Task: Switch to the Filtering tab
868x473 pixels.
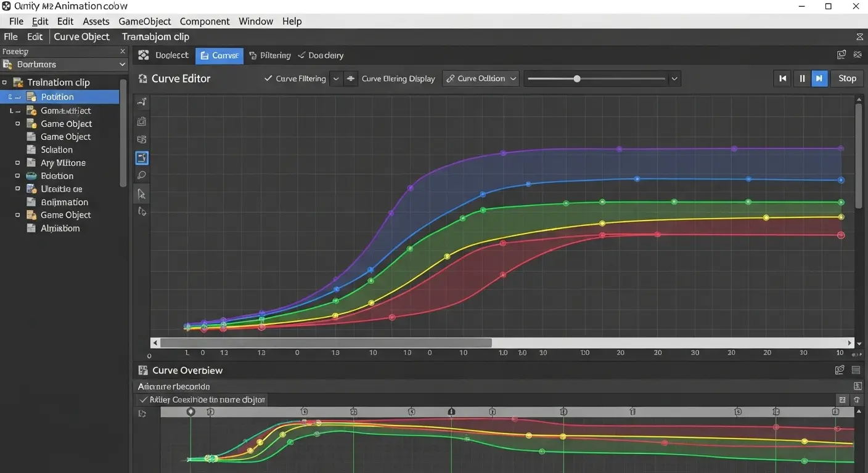Action: click(270, 55)
